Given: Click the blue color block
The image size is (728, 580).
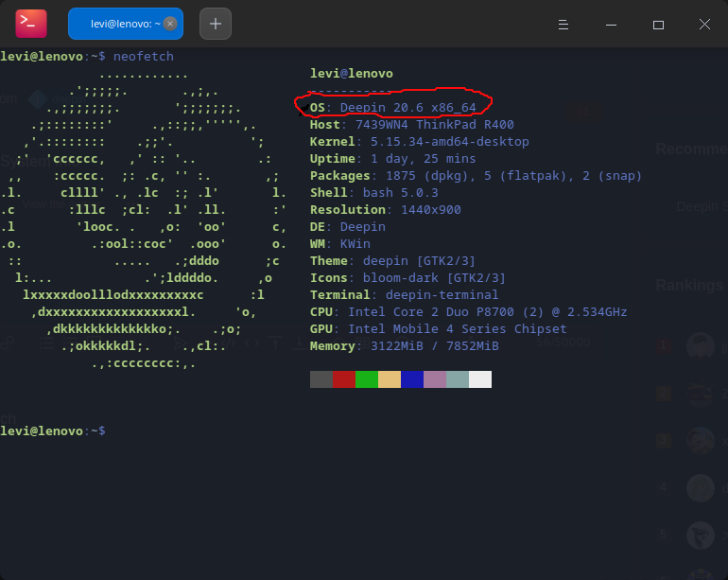Looking at the screenshot, I should 412,379.
